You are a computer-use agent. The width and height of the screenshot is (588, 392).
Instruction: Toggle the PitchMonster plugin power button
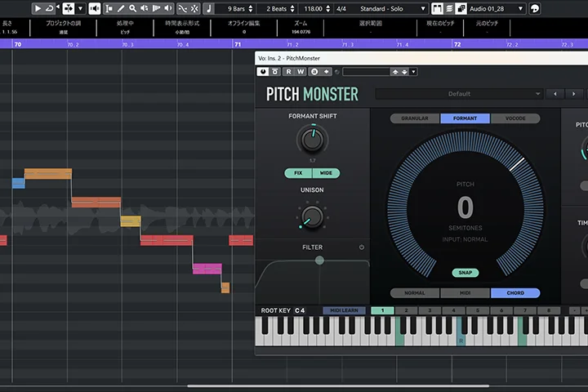click(x=263, y=72)
